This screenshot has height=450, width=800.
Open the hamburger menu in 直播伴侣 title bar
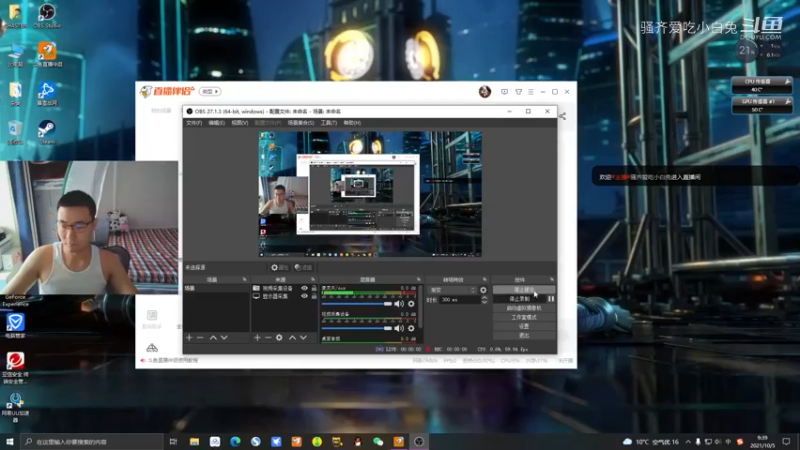pos(531,92)
